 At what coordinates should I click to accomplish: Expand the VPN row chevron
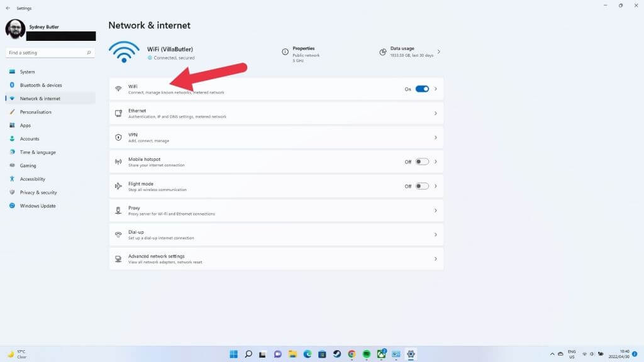436,138
